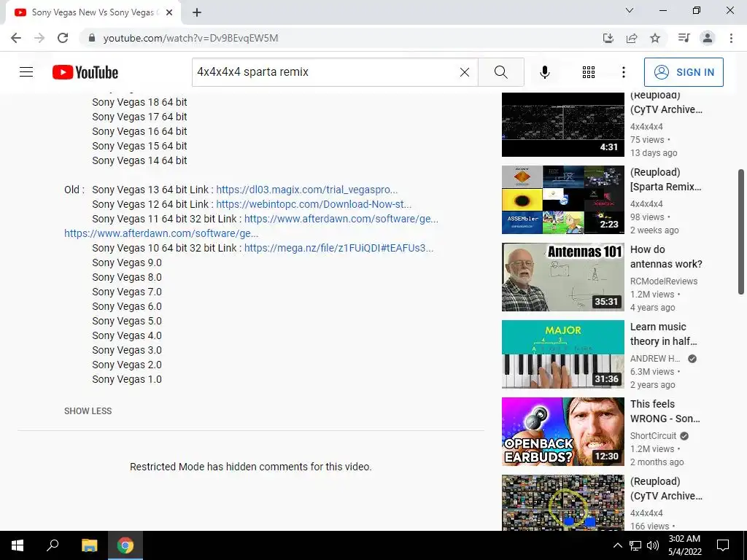Click the install app icon in address bar
The image size is (747, 560).
point(608,38)
